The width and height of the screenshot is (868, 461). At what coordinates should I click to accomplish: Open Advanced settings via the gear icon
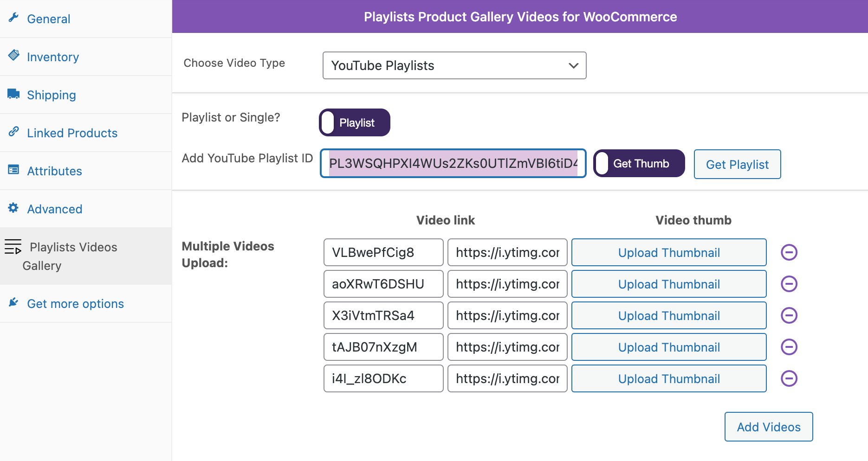13,208
